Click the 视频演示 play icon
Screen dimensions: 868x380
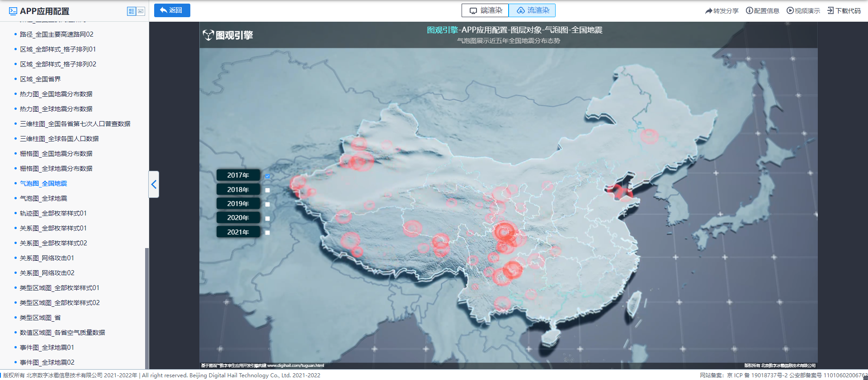(x=790, y=11)
